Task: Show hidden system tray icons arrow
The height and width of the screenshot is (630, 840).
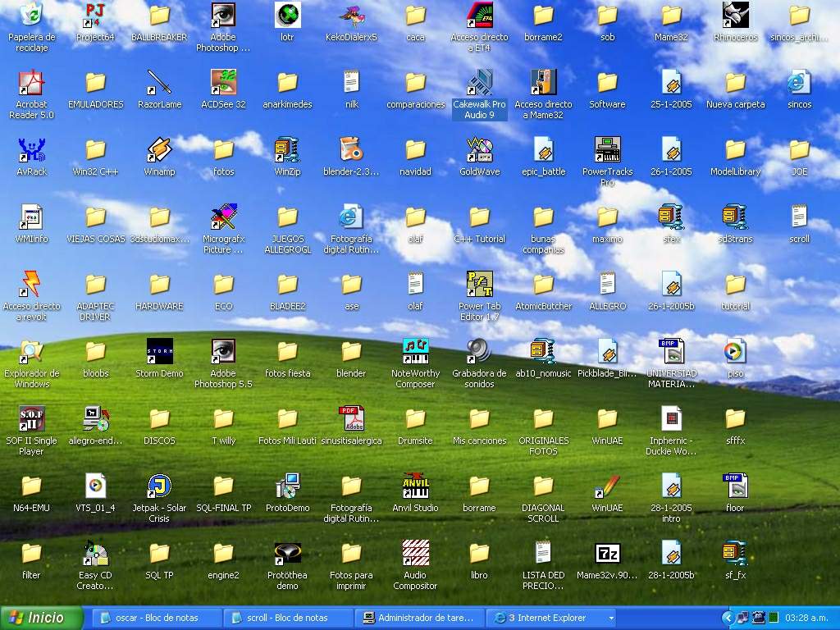Action: coord(728,618)
